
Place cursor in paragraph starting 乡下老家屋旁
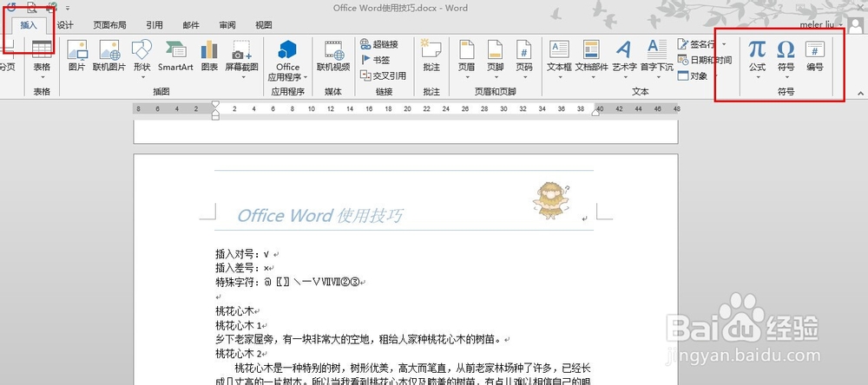coord(358,339)
